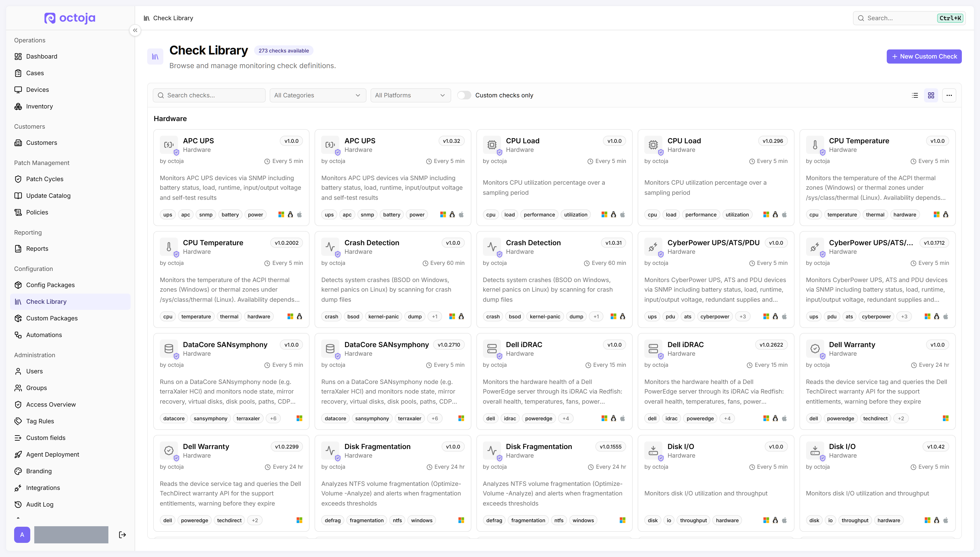Open Audit Log in the sidebar

70,504
